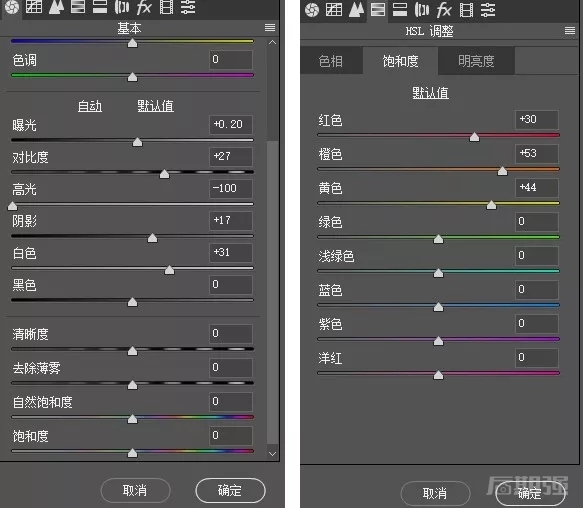
Task: Click scroll down arrow in 基本 panel
Action: [x=272, y=454]
